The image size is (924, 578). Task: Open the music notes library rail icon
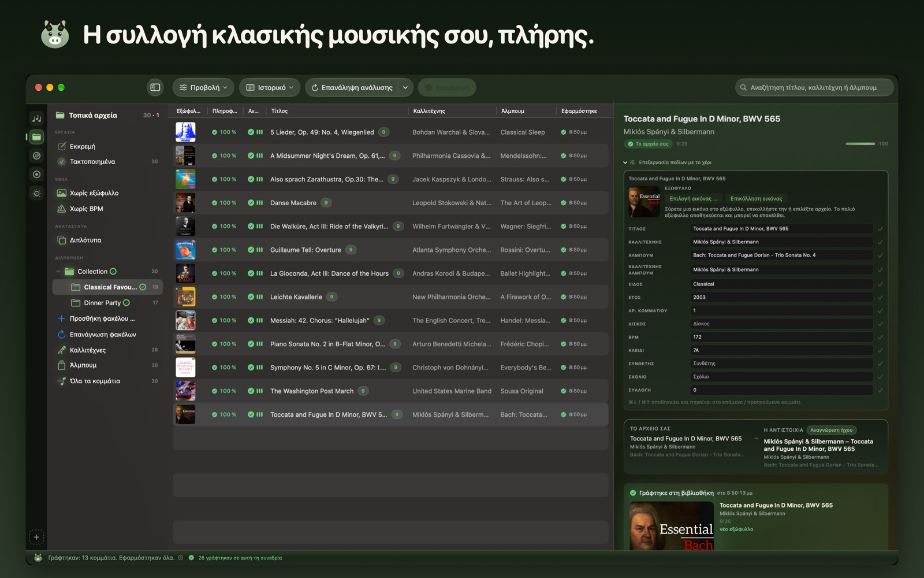click(36, 118)
